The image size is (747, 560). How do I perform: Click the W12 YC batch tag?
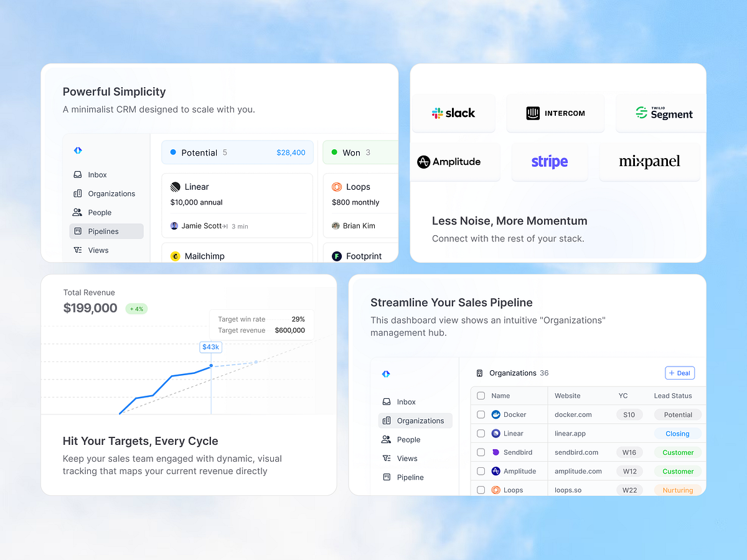point(629,471)
